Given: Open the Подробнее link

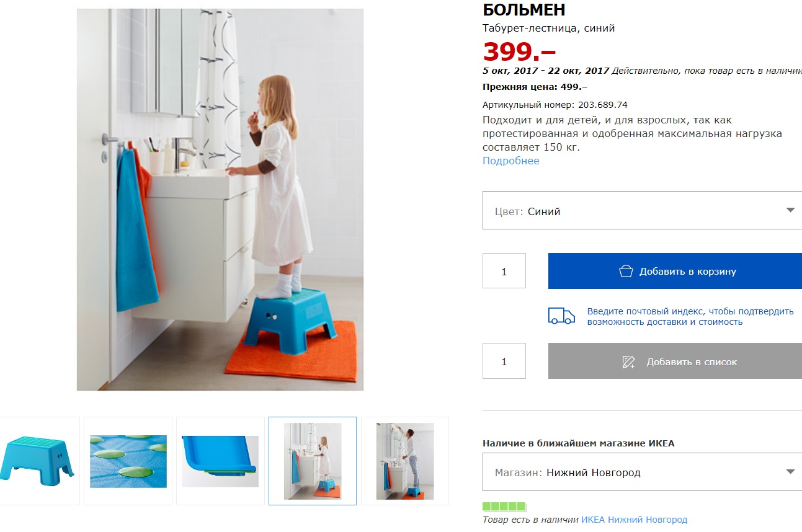Looking at the screenshot, I should click(511, 161).
